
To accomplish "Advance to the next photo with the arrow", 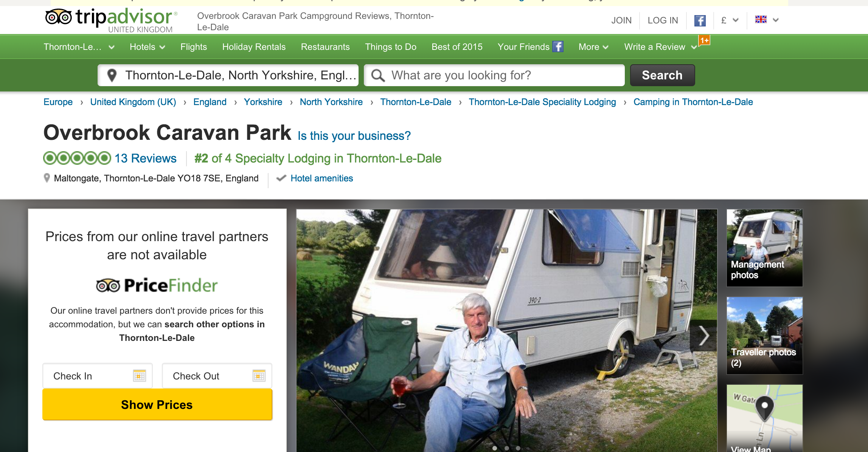I will point(703,336).
